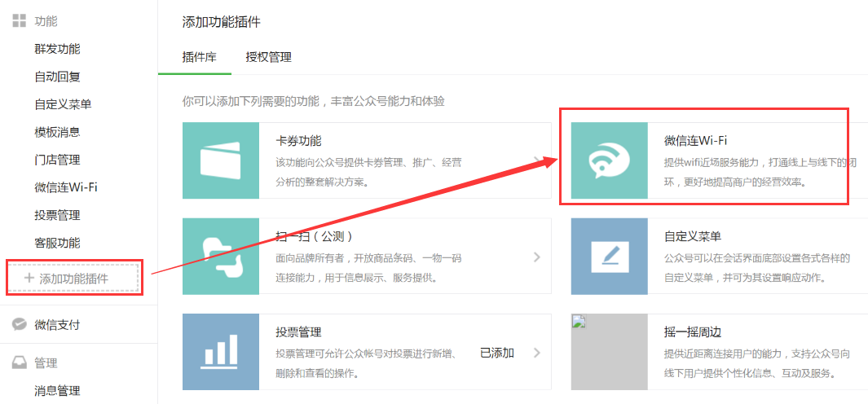This screenshot has height=404, width=868.
Task: Click the 功能 grid icon in sidebar
Action: tap(19, 21)
